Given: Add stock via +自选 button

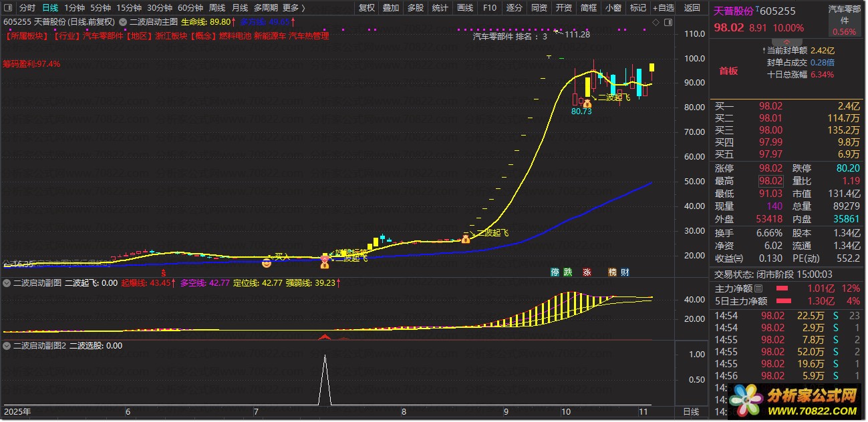Looking at the screenshot, I should [663, 8].
